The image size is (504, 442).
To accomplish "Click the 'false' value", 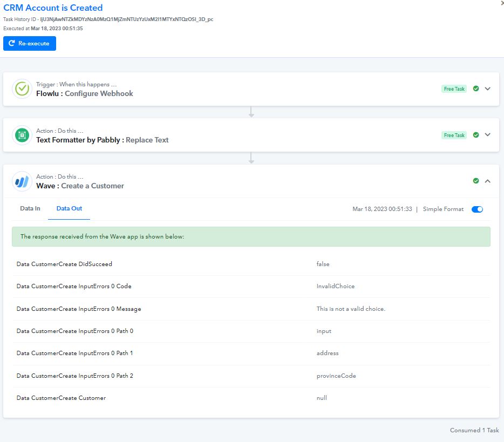I will tap(323, 264).
